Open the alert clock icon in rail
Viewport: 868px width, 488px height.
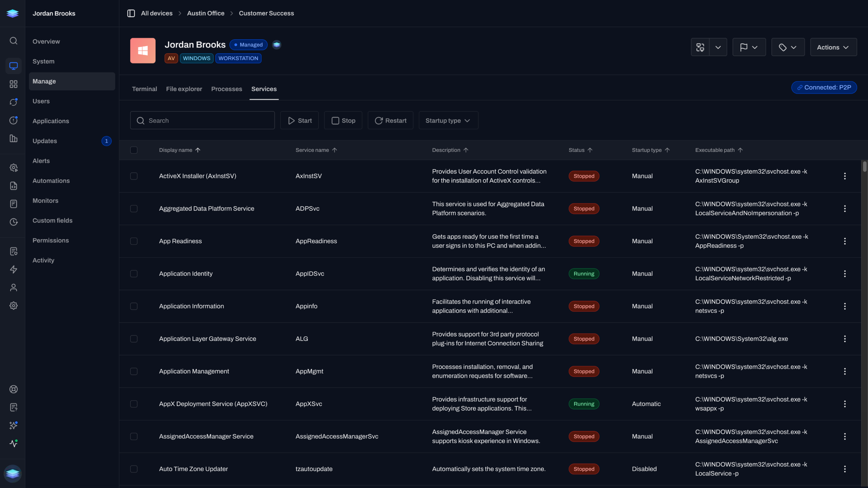(13, 120)
